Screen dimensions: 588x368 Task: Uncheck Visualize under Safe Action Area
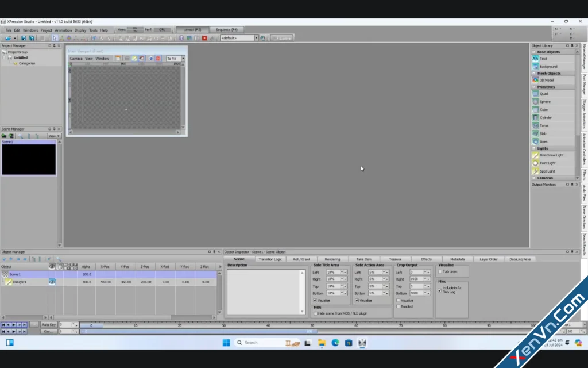coord(357,300)
